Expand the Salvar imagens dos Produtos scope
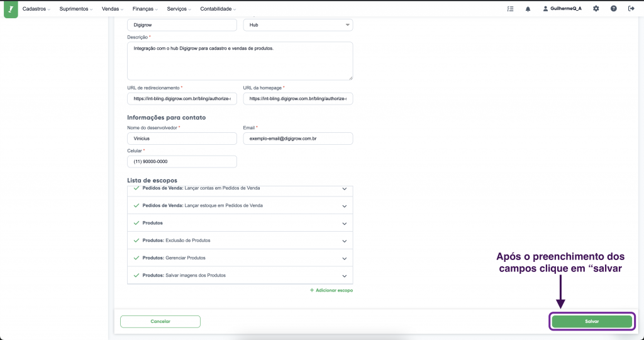Screen dimensions: 644x340 click(x=344, y=276)
